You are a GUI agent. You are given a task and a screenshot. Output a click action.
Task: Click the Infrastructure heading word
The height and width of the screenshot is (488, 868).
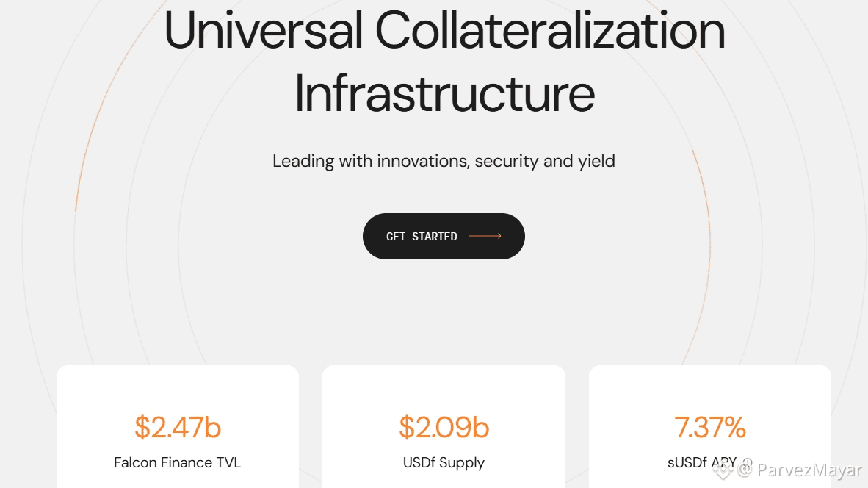coord(444,93)
